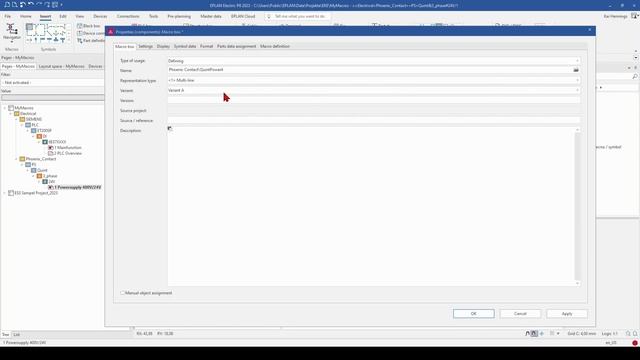Switch to the Devices ribbon tab
Screen dimensions: 640x360
[x=100, y=16]
